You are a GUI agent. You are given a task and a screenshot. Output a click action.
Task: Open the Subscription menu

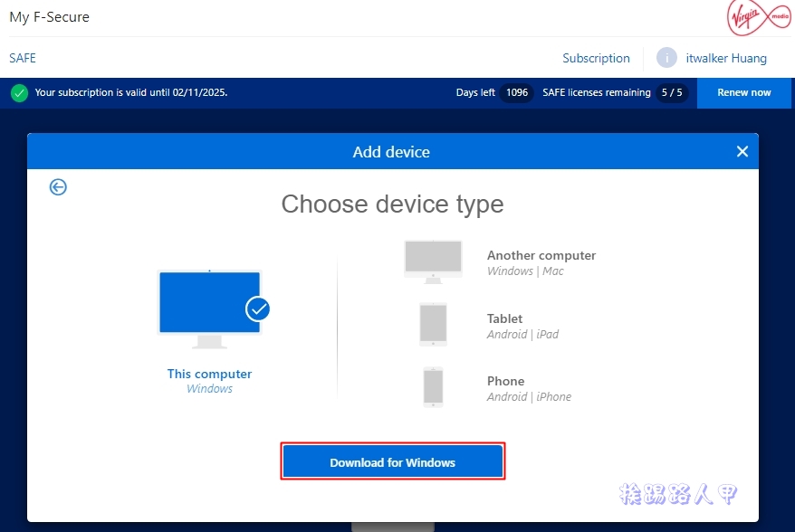coord(596,58)
